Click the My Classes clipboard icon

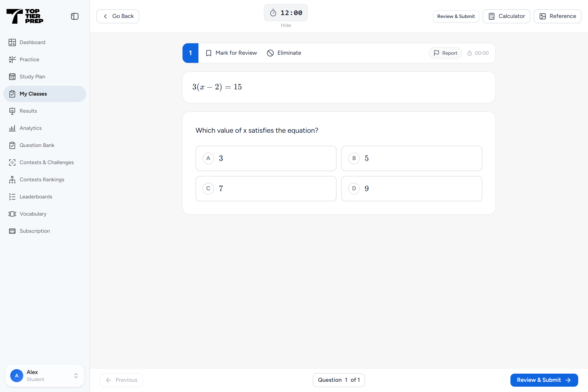point(12,94)
